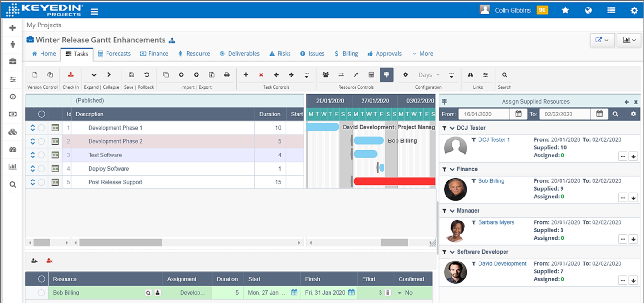The height and width of the screenshot is (303, 644).
Task: Click the Collapse chevron-right button
Action: pyautogui.click(x=109, y=74)
